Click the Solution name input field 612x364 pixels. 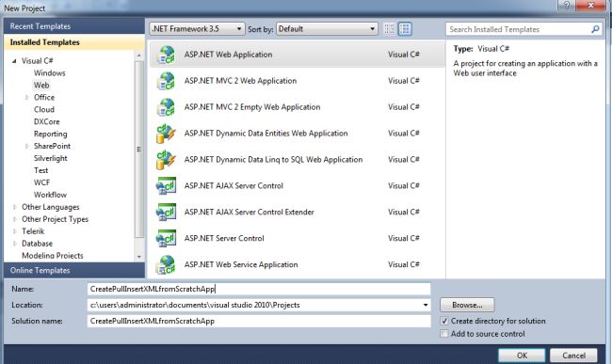click(x=259, y=321)
